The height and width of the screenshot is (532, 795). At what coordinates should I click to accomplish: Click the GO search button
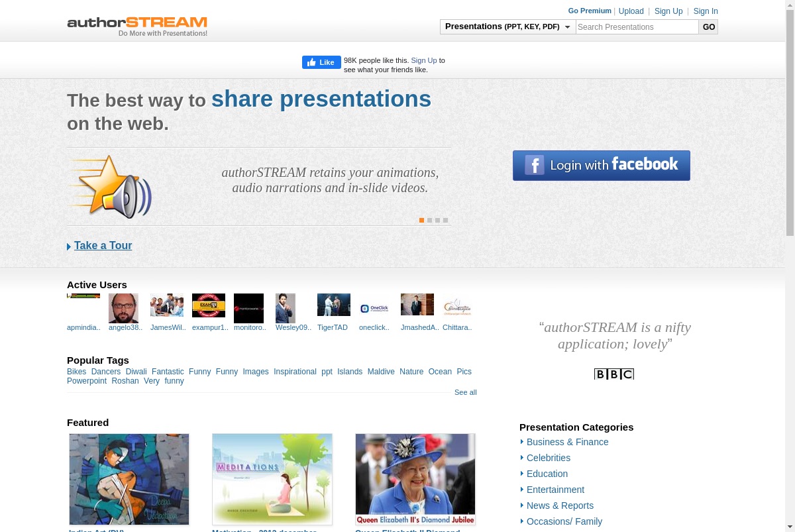(709, 27)
